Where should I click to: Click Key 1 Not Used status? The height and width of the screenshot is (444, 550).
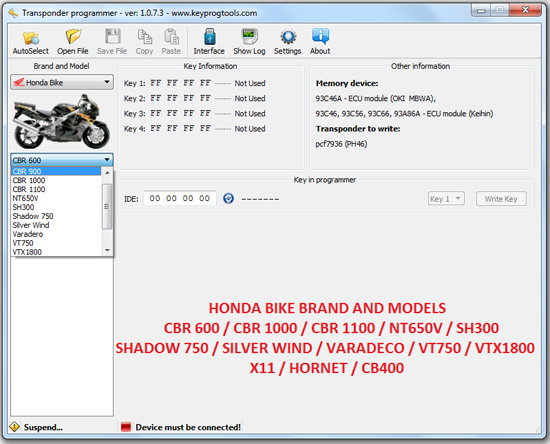(x=250, y=83)
